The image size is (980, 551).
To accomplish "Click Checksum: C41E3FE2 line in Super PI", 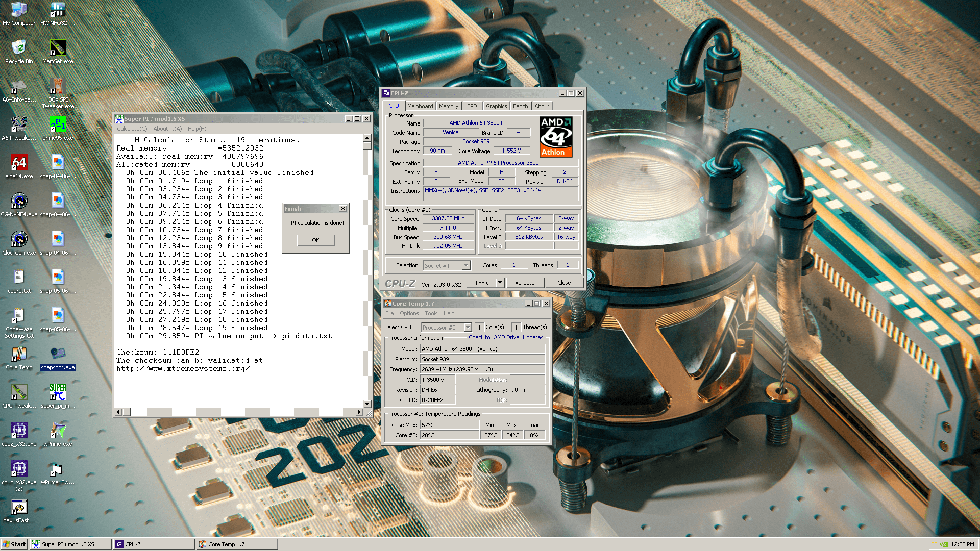I will point(158,353).
